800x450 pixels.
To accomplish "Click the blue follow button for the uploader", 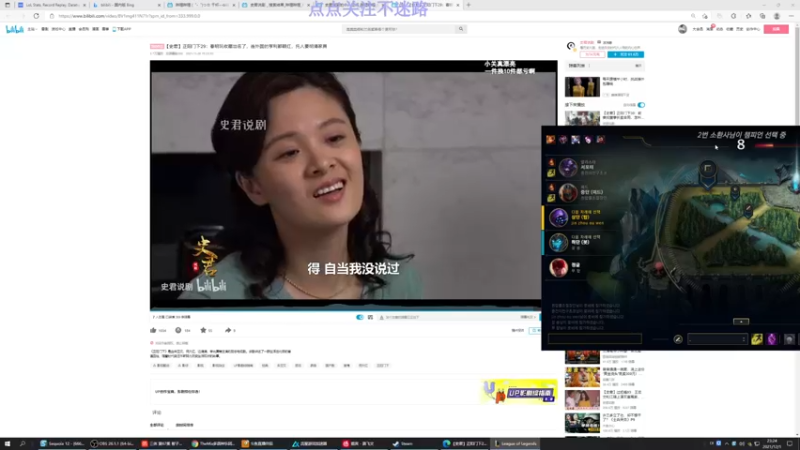I will tap(626, 54).
